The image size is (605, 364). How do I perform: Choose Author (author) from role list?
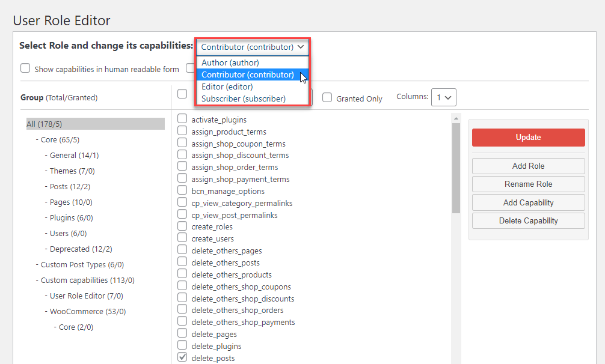point(253,62)
